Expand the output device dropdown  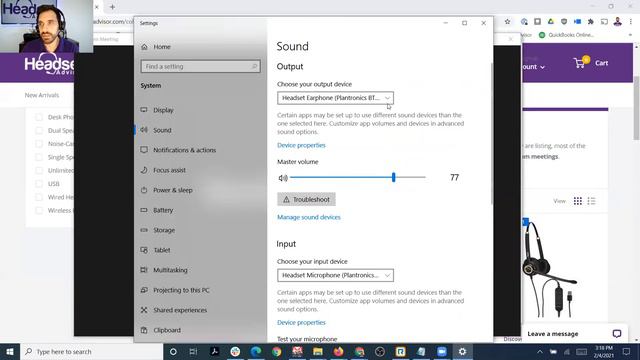[x=336, y=98]
